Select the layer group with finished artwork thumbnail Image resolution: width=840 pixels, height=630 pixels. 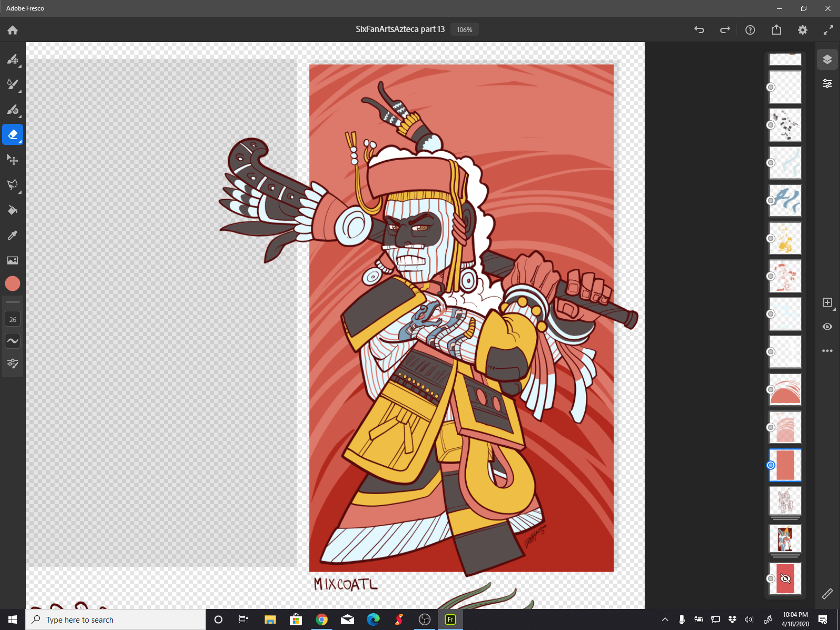tap(785, 539)
